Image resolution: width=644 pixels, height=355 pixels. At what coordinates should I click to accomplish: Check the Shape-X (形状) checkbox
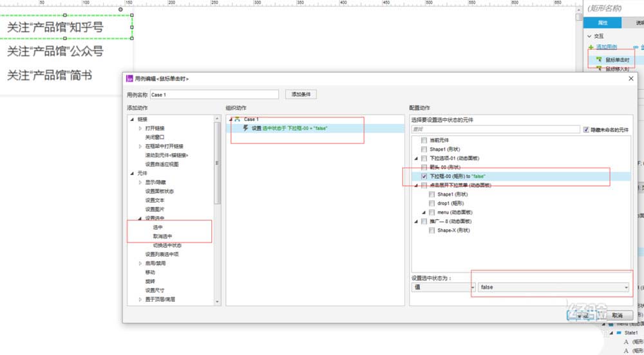[431, 230]
